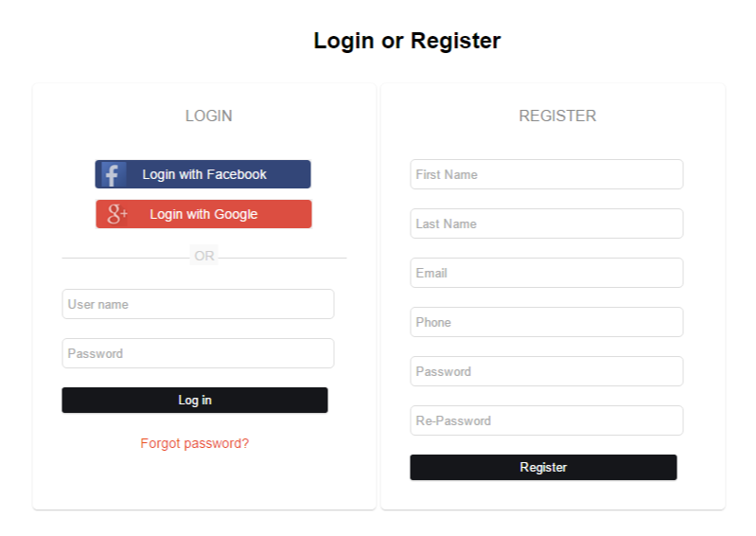Click the Log in button
The width and height of the screenshot is (756, 536).
(195, 400)
